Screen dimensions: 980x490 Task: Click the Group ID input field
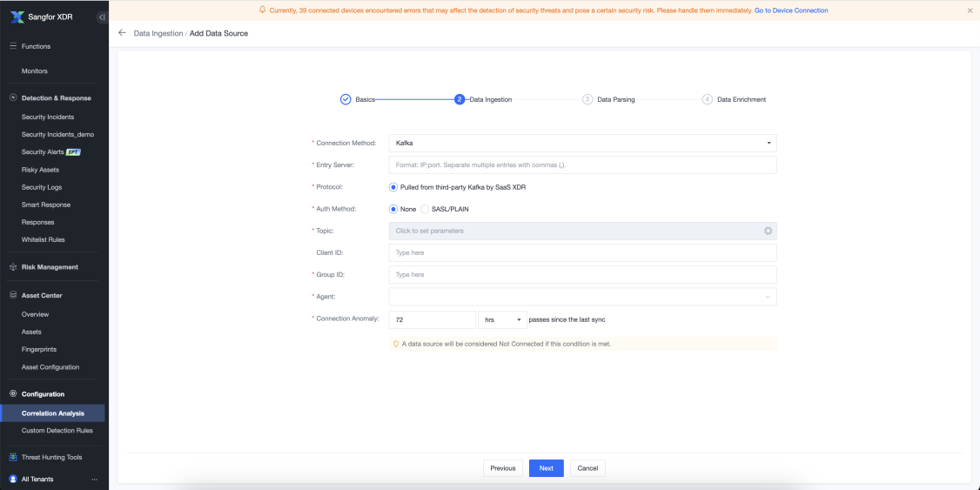582,274
